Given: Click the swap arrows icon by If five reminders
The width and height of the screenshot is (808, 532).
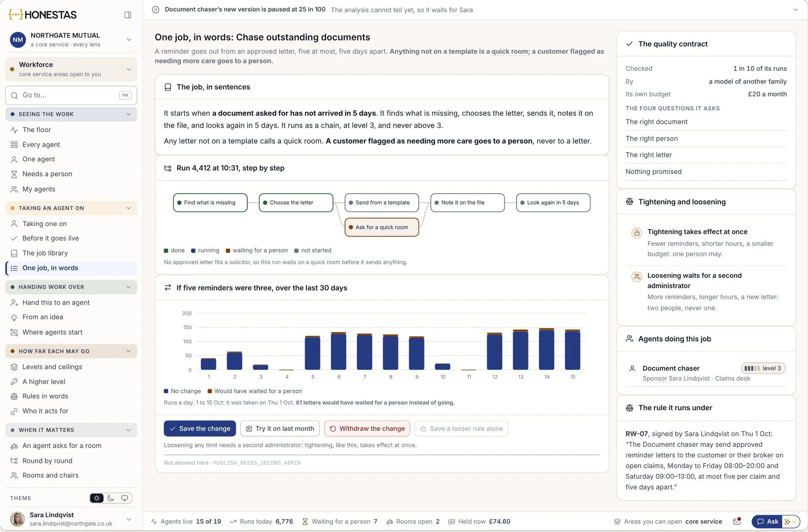Looking at the screenshot, I should 168,287.
